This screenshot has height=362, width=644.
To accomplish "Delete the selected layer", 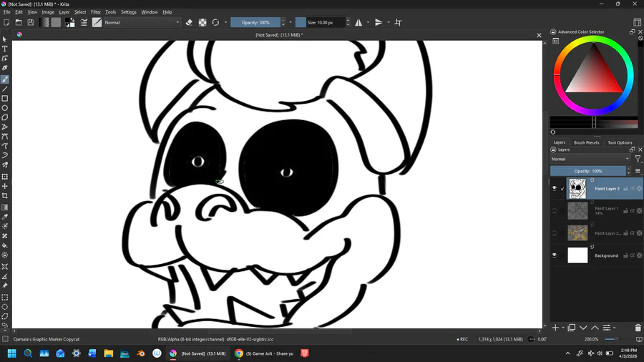I will [638, 328].
